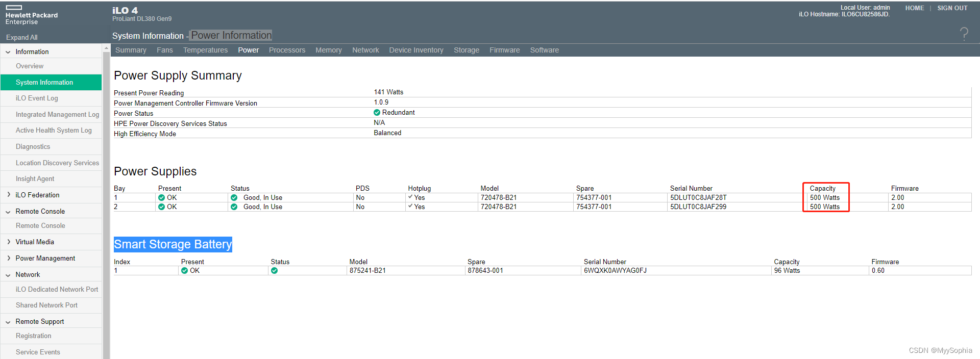
Task: Click Bay 2 Hotplug Yes checkmark
Action: pos(410,206)
